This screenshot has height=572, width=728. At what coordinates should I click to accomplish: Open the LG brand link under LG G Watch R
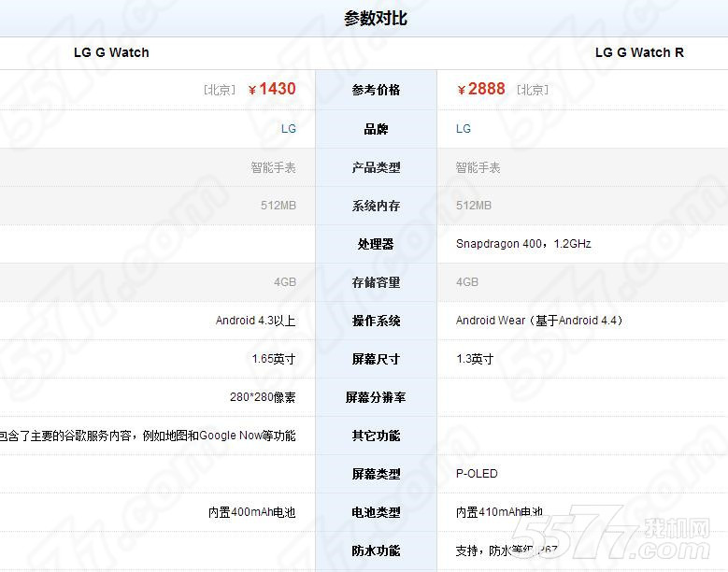[x=464, y=129]
